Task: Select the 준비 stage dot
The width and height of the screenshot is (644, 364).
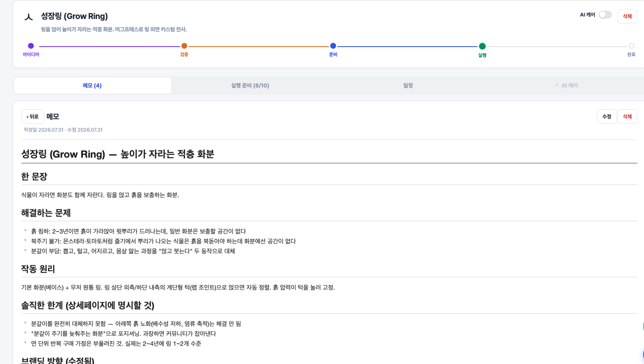Action: 333,46
